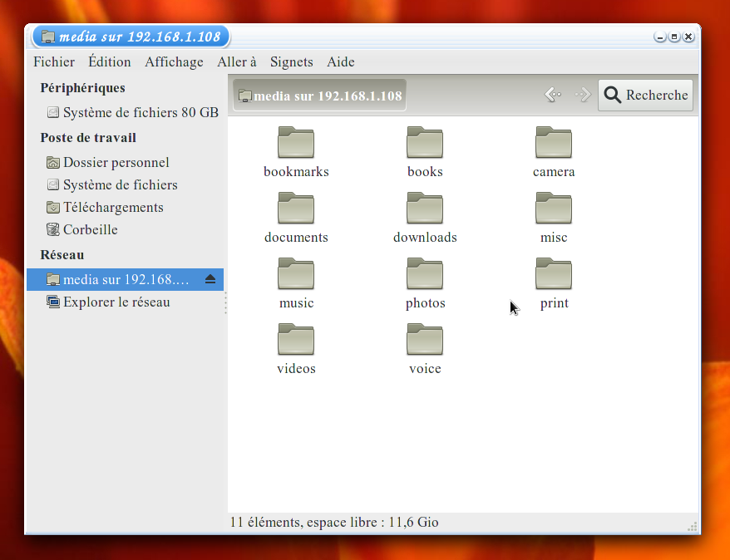
Task: Minimize the file manager window
Action: pyautogui.click(x=659, y=37)
